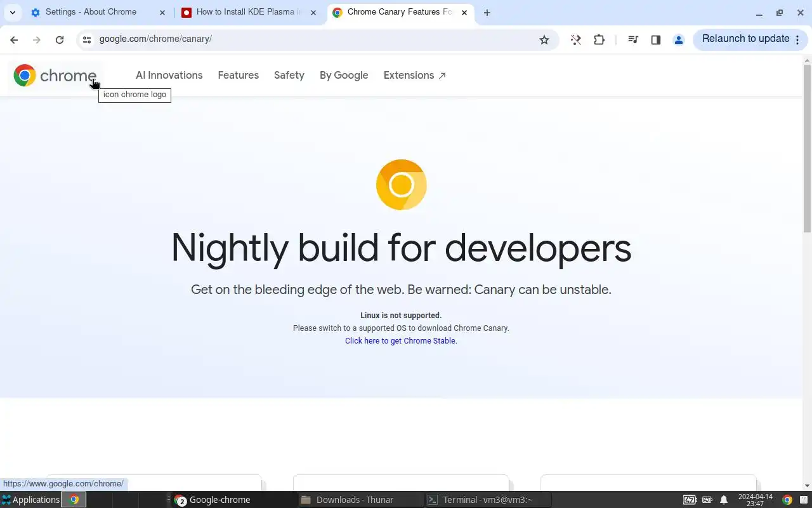Click the 'Nightly build for developers' heading
The width and height of the screenshot is (812, 508).
tap(401, 248)
